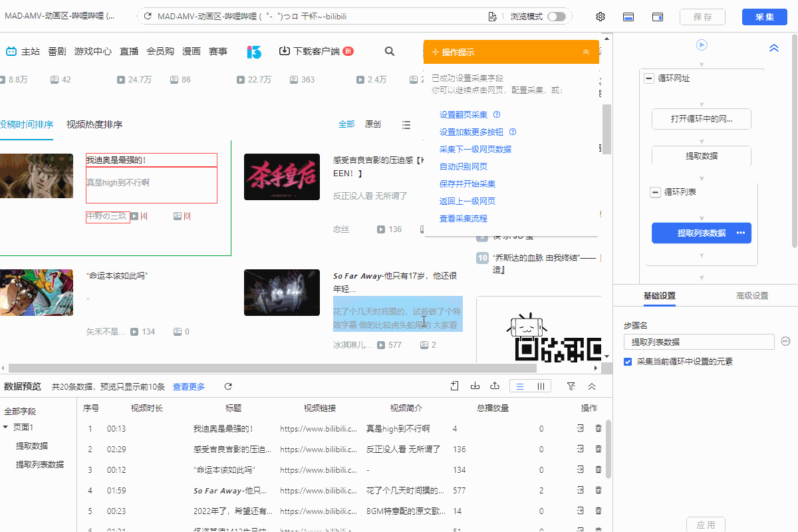Select 提取数据 in the field tree
The width and height of the screenshot is (798, 532).
pyautogui.click(x=32, y=446)
